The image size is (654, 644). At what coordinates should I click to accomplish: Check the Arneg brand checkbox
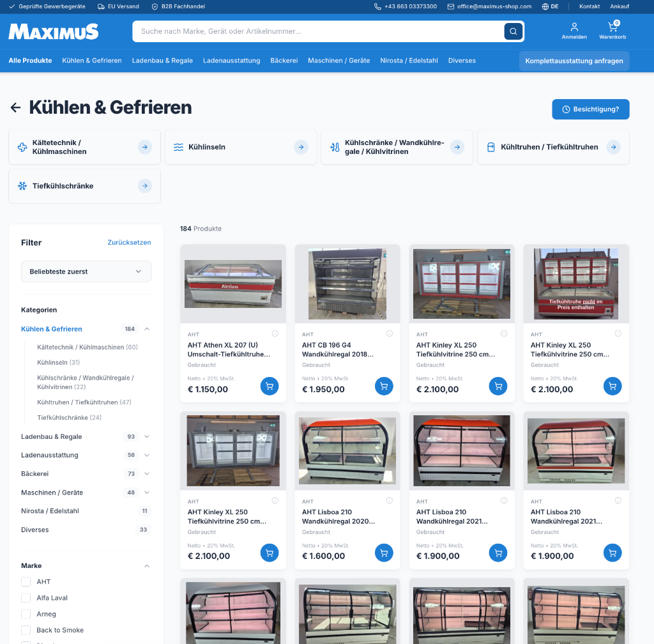click(x=26, y=614)
